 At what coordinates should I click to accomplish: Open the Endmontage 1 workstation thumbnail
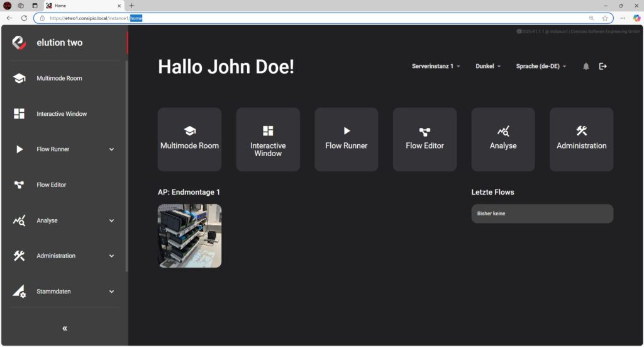(x=189, y=236)
